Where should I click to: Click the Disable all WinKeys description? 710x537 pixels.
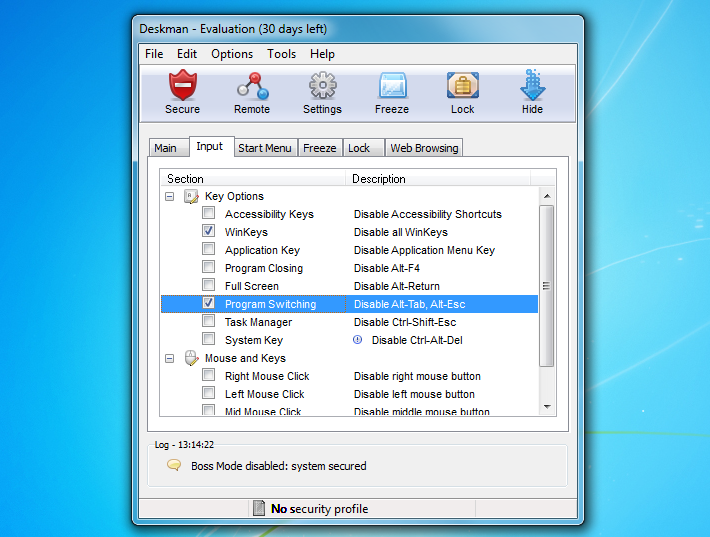(x=400, y=232)
